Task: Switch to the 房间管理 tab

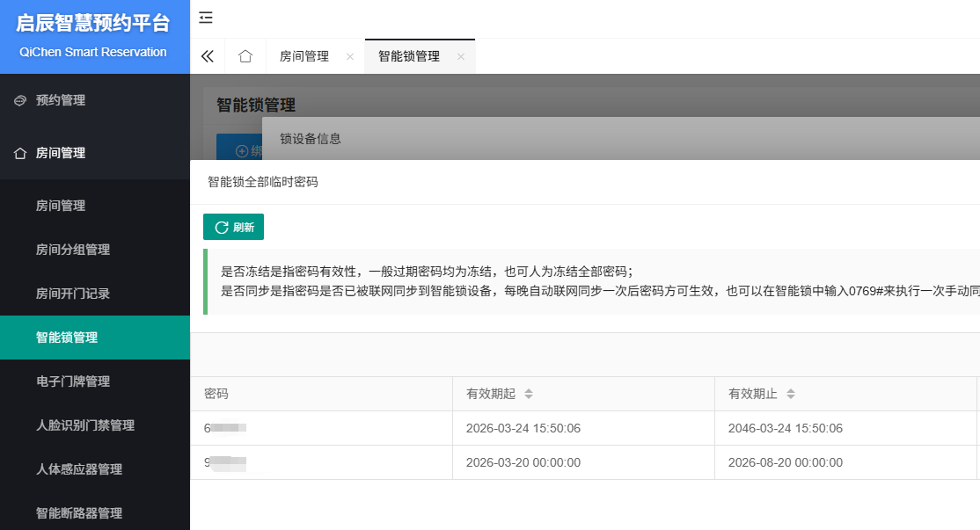Action: [x=304, y=56]
